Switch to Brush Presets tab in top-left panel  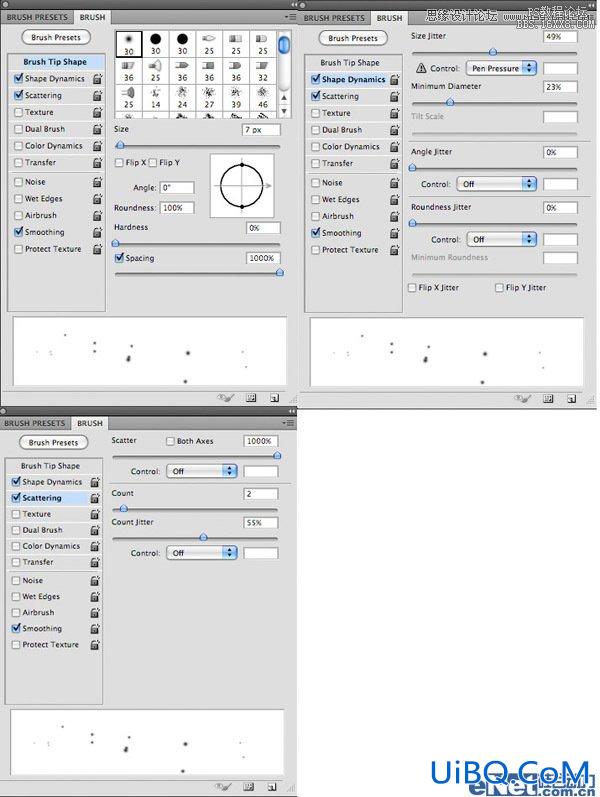point(37,17)
